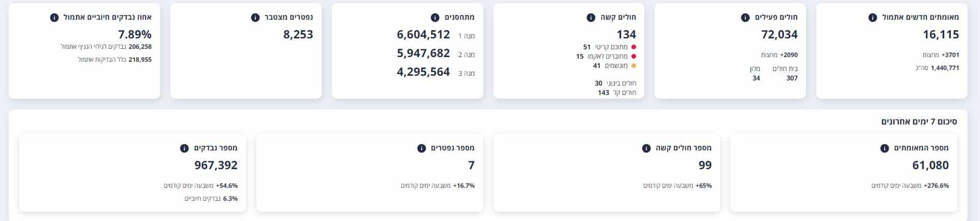Click red dot beside מתוכם קריטי
980x221 pixels.
pyautogui.click(x=633, y=47)
